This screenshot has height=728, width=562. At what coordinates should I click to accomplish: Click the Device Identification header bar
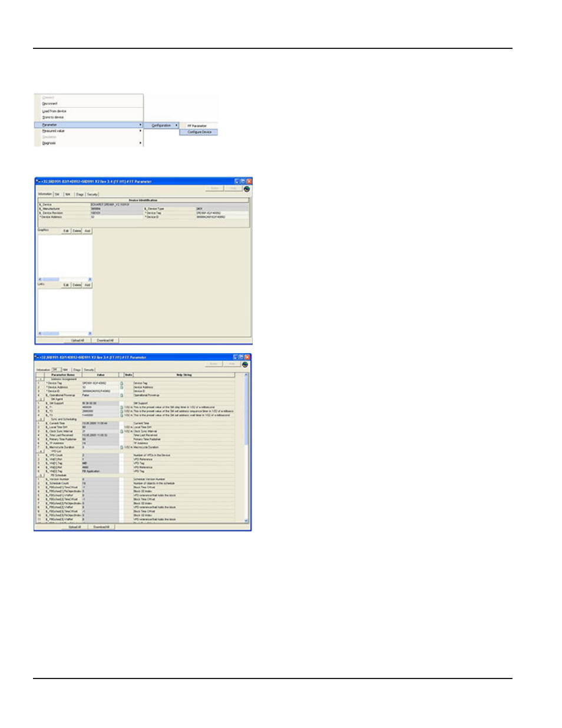click(x=143, y=200)
